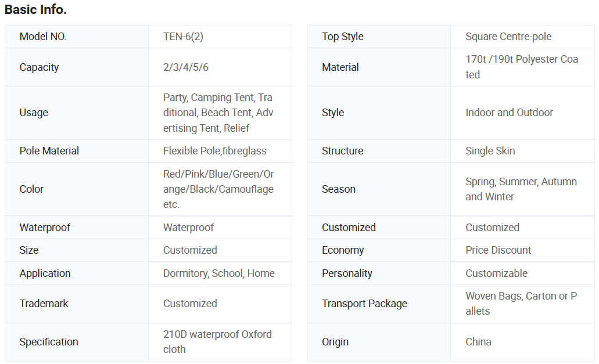Click the "Indoor and Outdoor" style value
Screen dimensions: 599x364
509,113
